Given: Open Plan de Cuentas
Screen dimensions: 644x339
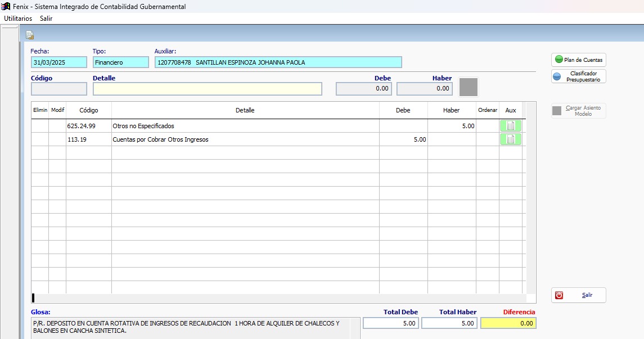Looking at the screenshot, I should [x=578, y=60].
